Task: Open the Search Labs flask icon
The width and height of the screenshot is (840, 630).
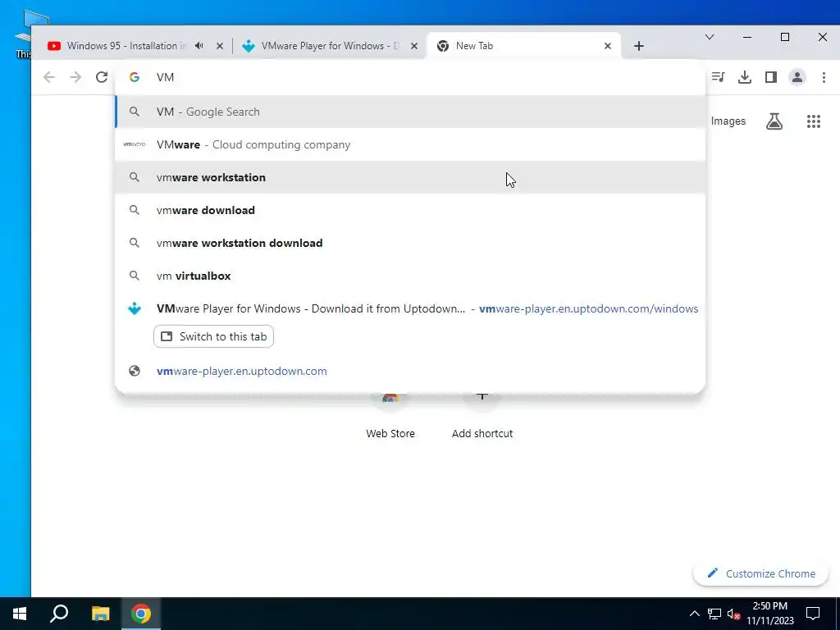Action: tap(774, 121)
